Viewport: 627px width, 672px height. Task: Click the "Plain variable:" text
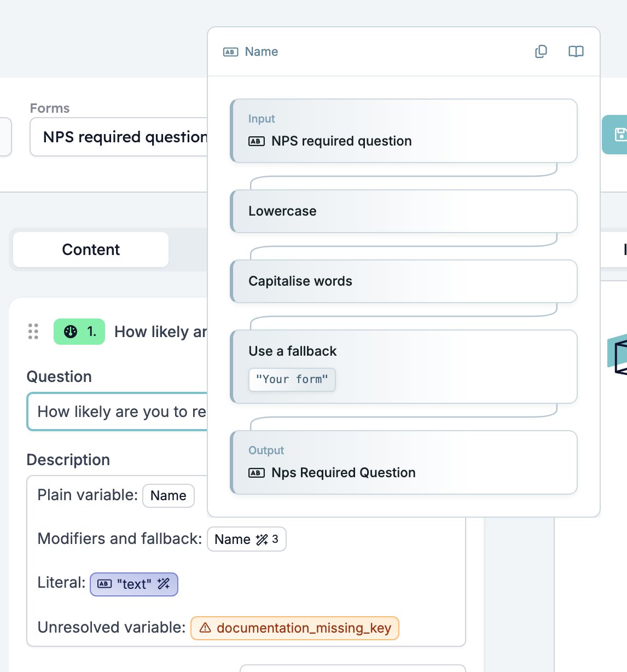(x=88, y=495)
